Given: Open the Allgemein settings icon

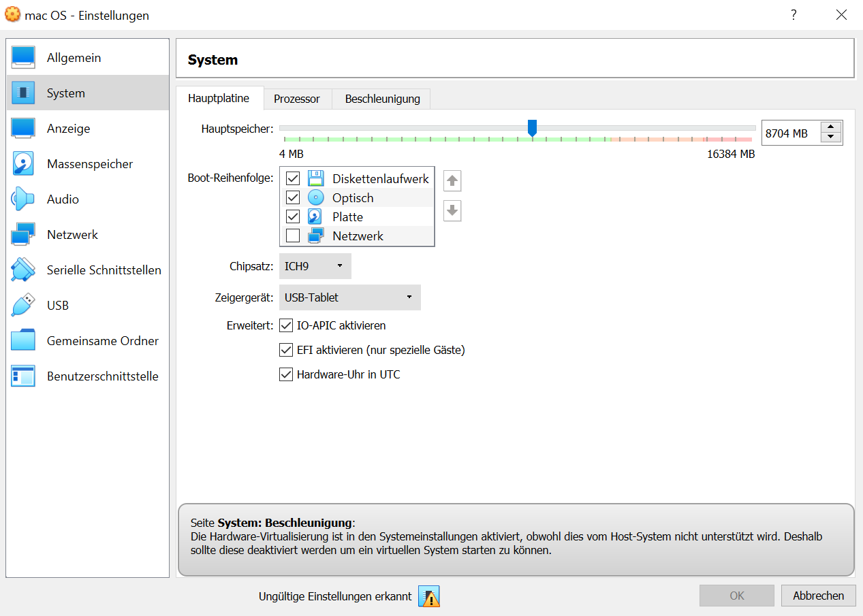Looking at the screenshot, I should [23, 58].
